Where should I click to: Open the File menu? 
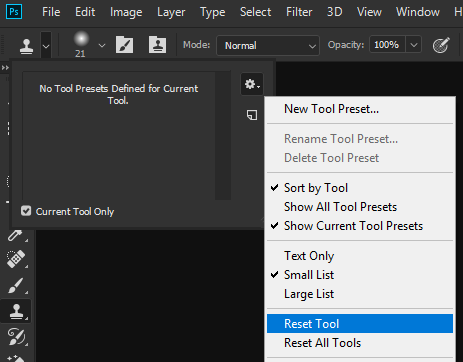tap(51, 12)
